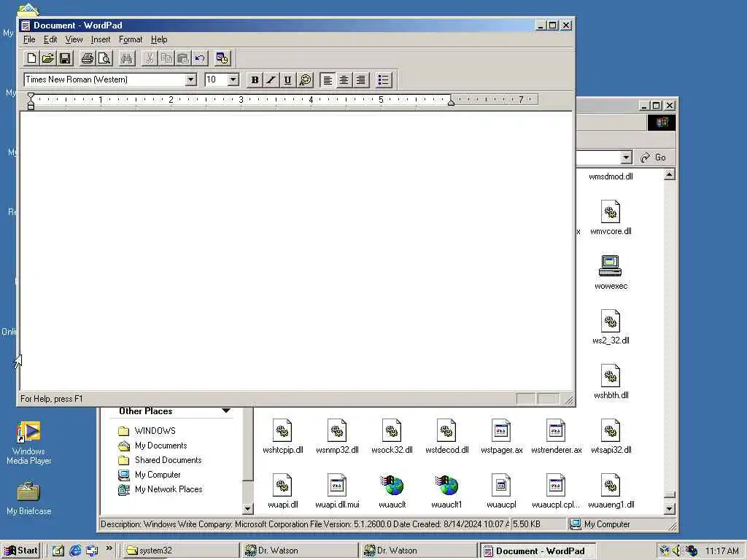Click Explorer file list scroll down arrow

[670, 509]
